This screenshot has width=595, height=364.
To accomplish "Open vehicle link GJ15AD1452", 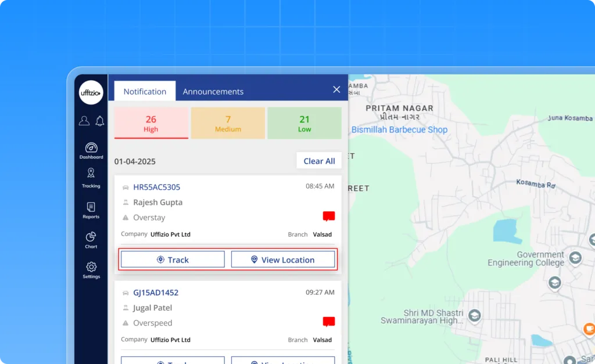I will [x=156, y=293].
